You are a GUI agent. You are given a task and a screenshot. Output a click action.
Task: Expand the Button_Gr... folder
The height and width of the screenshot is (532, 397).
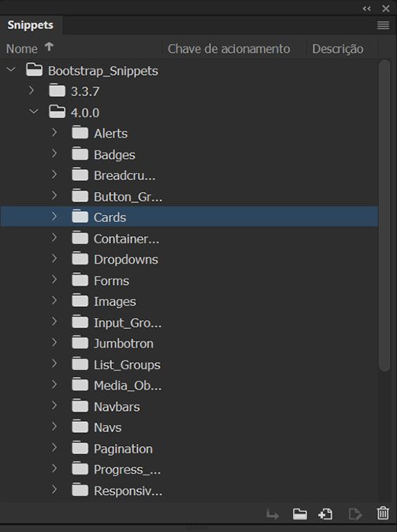tap(54, 195)
